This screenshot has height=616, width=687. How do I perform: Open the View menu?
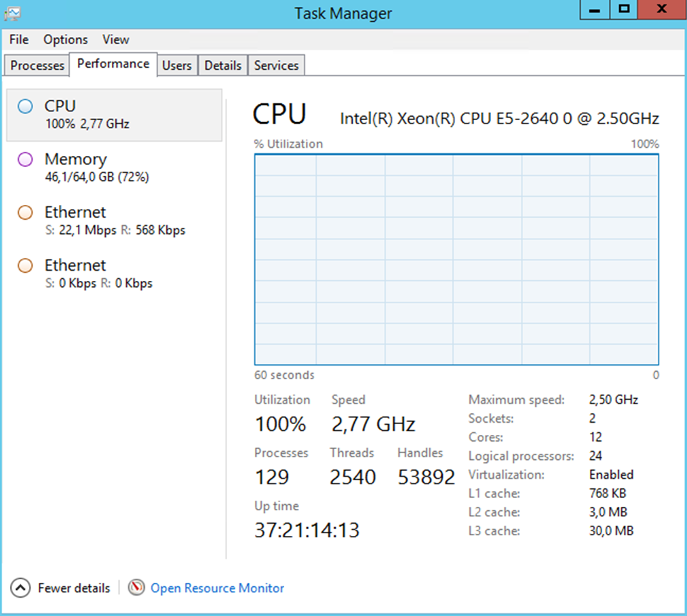coord(115,39)
